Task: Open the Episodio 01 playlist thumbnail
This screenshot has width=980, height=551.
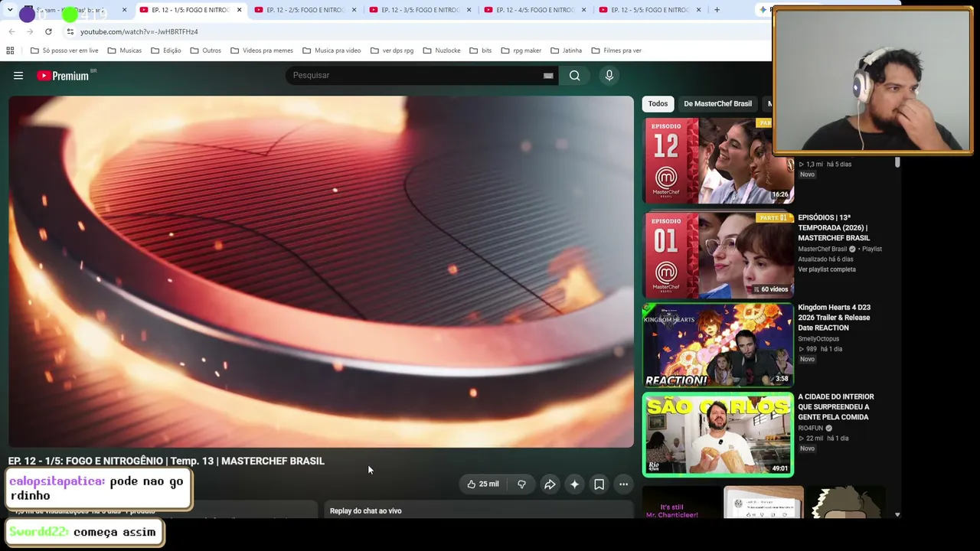Action: pyautogui.click(x=718, y=255)
